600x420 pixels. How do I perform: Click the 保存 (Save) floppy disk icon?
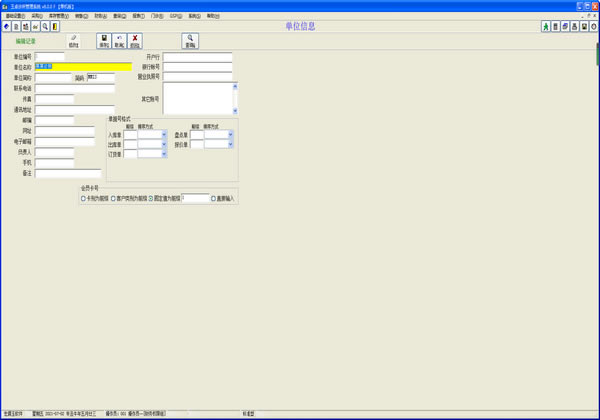(104, 40)
